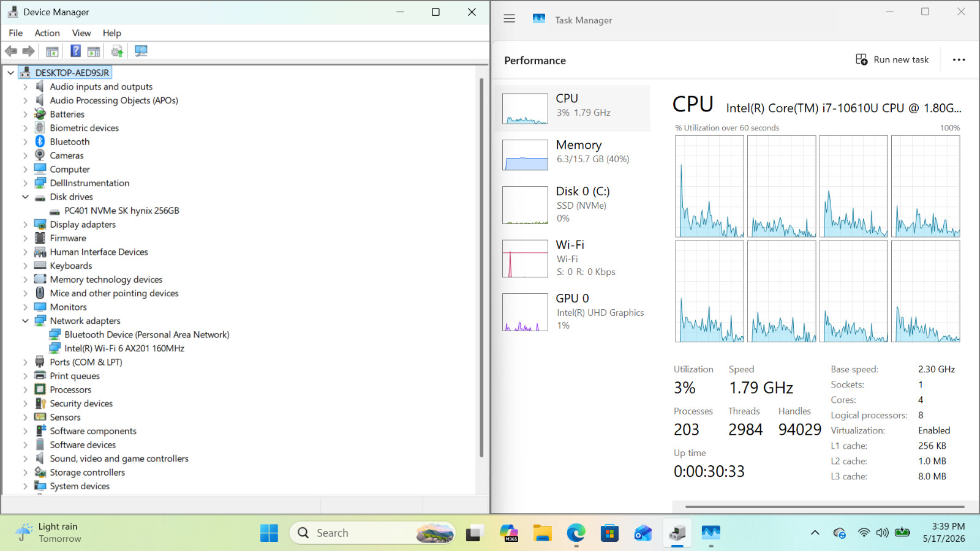Click the Virtualization Enabled value
The height and width of the screenshot is (551, 980).
pyautogui.click(x=934, y=430)
